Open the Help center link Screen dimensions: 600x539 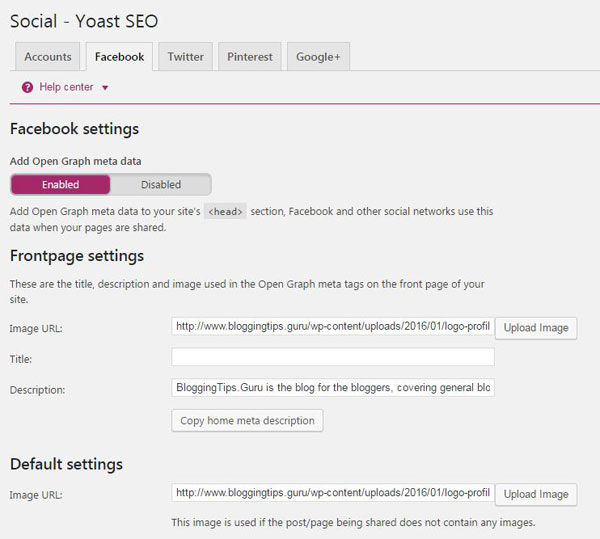point(66,87)
